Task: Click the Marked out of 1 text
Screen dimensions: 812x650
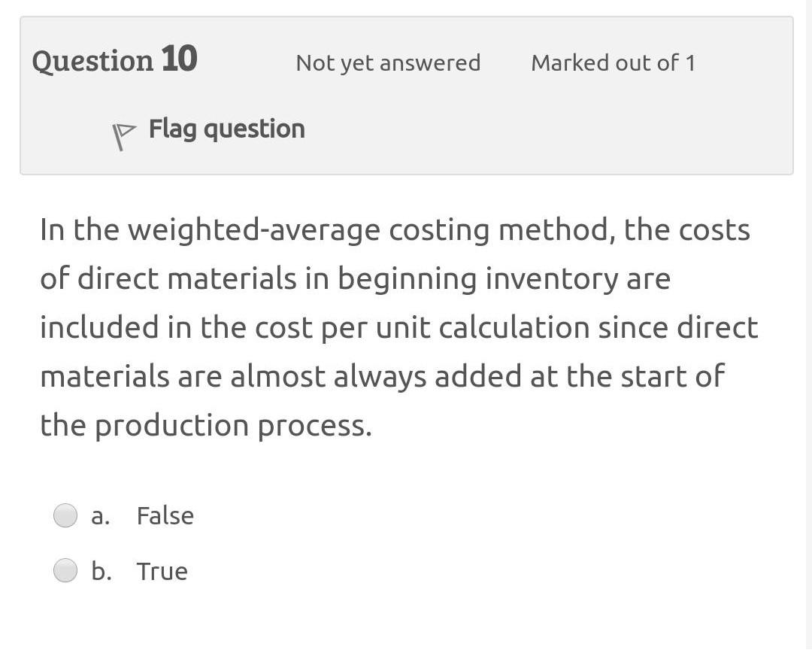Action: tap(613, 63)
